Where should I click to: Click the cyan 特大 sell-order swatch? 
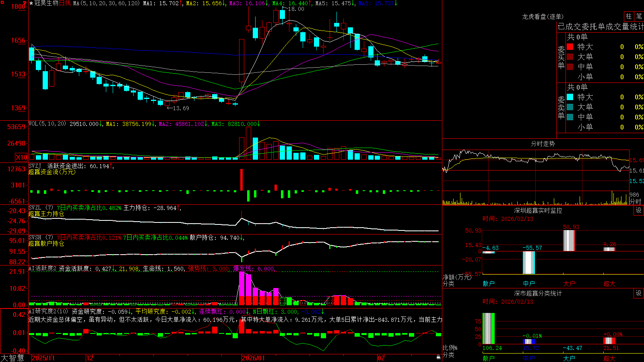(570, 97)
